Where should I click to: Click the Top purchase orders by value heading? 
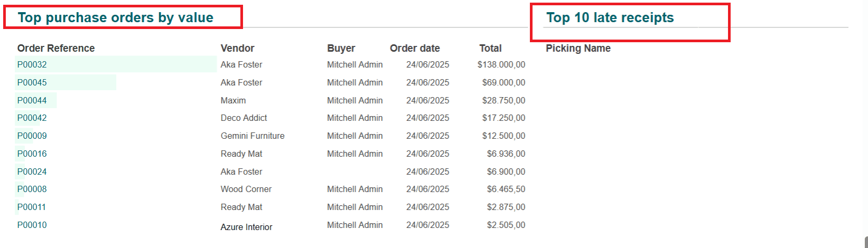[x=116, y=17]
